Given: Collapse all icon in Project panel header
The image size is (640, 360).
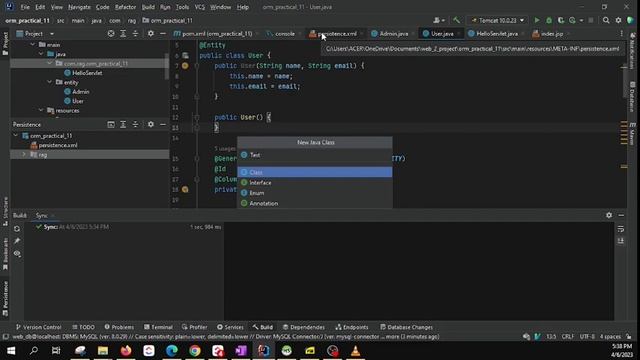Looking at the screenshot, I should pyautogui.click(x=135, y=33).
